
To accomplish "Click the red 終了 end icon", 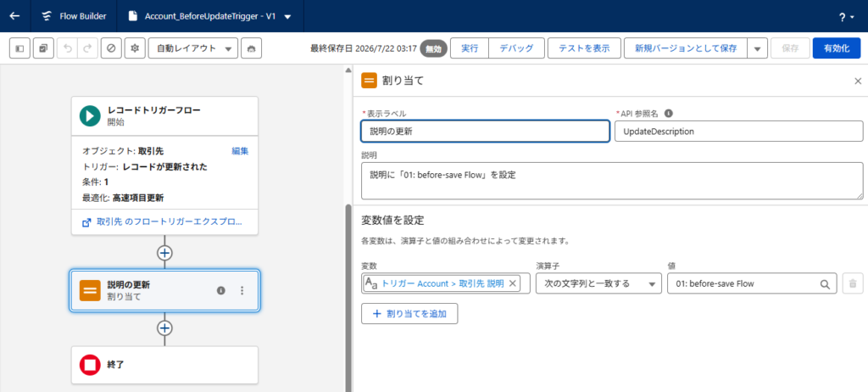I will click(90, 365).
